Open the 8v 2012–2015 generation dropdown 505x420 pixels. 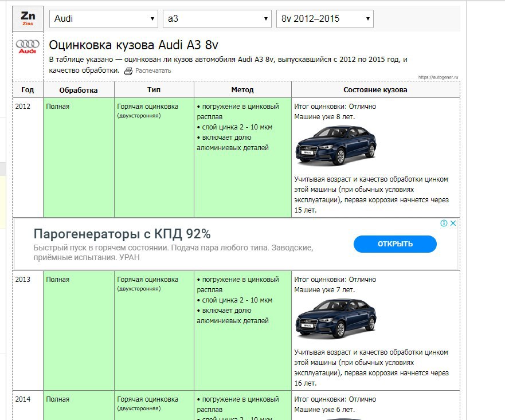[x=325, y=19]
